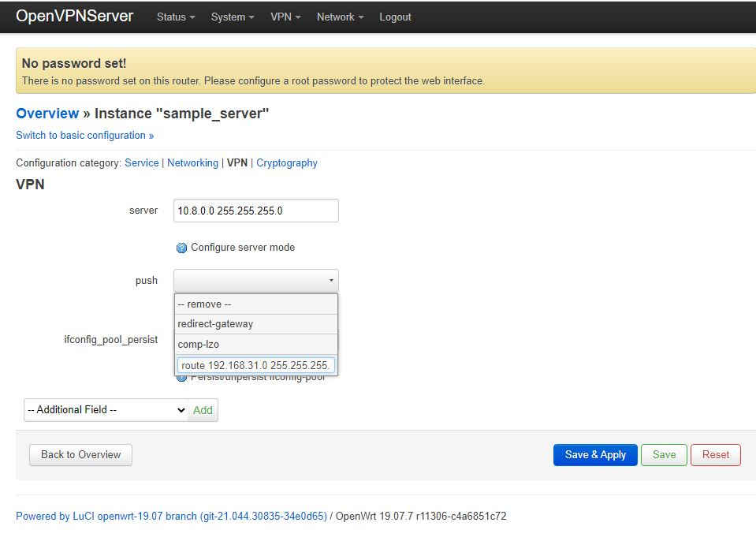756x541 pixels.
Task: Open the Networking configuration category
Action: tap(192, 163)
